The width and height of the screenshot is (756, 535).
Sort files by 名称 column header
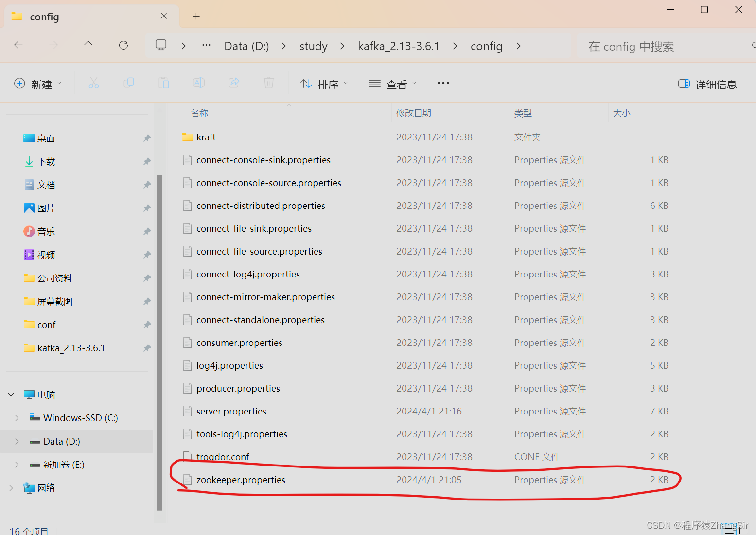199,113
